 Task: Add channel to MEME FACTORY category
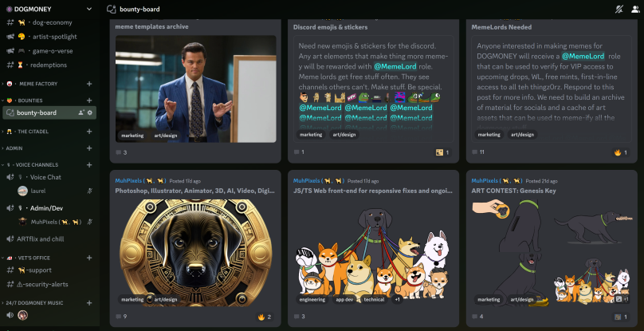pos(89,84)
